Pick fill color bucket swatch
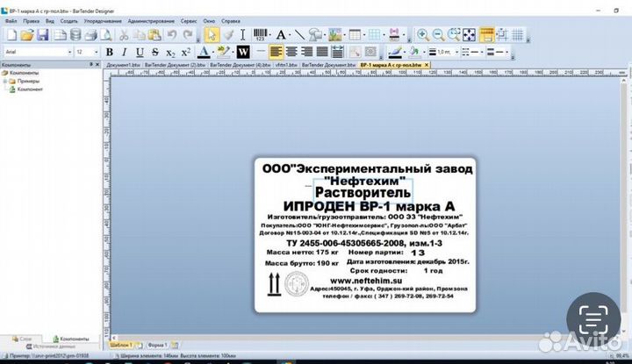 click(x=414, y=52)
